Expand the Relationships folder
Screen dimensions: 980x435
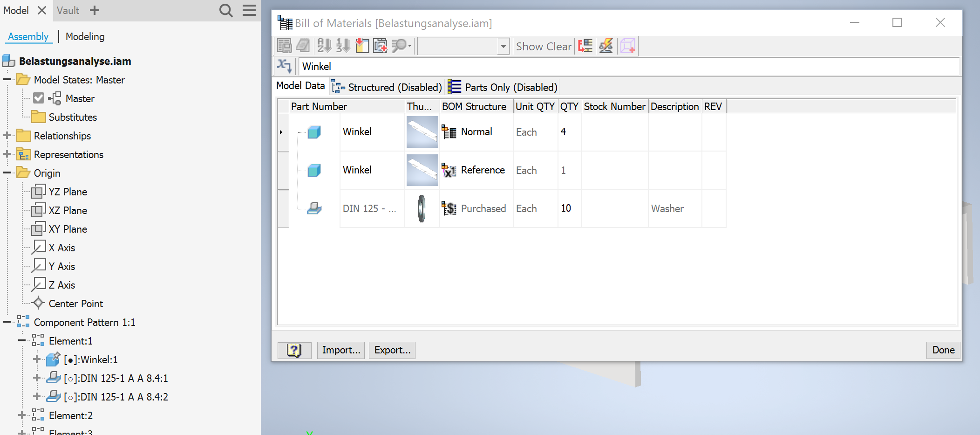(x=7, y=136)
